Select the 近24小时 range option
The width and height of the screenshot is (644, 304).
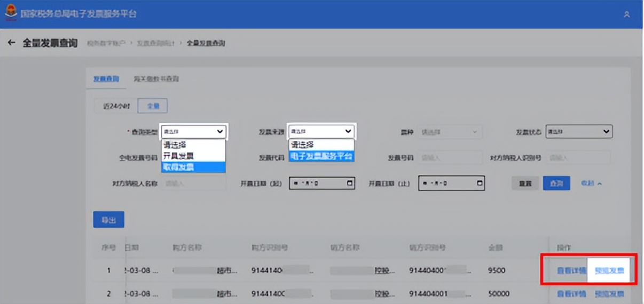116,106
